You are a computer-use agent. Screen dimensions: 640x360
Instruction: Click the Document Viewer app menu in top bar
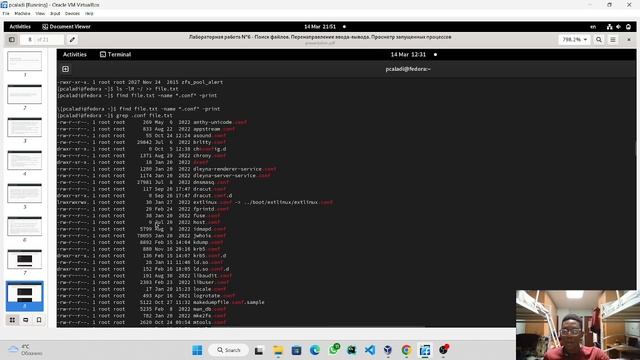pos(66,27)
